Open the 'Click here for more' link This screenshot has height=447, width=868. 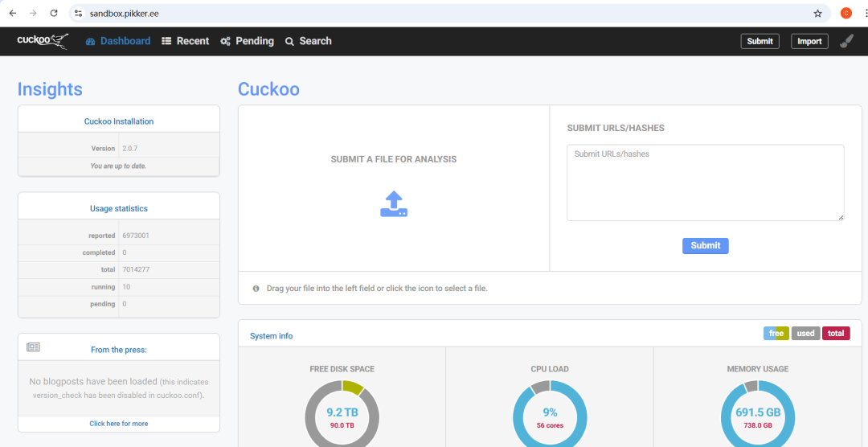point(119,423)
